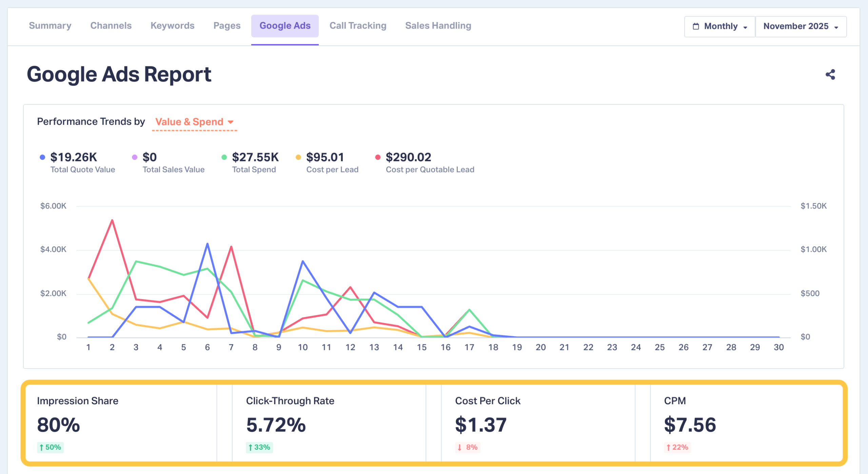
Task: Click day 10 on the chart axis
Action: 302,347
